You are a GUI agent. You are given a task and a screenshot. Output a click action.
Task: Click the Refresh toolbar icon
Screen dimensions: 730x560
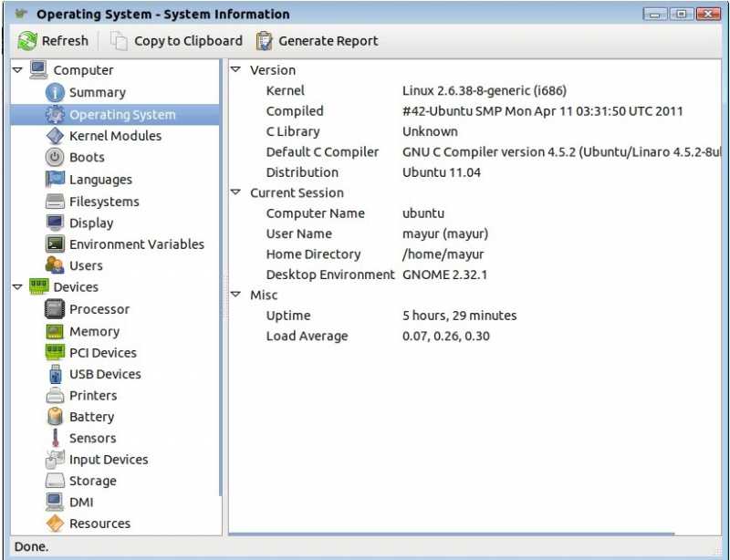coord(27,41)
